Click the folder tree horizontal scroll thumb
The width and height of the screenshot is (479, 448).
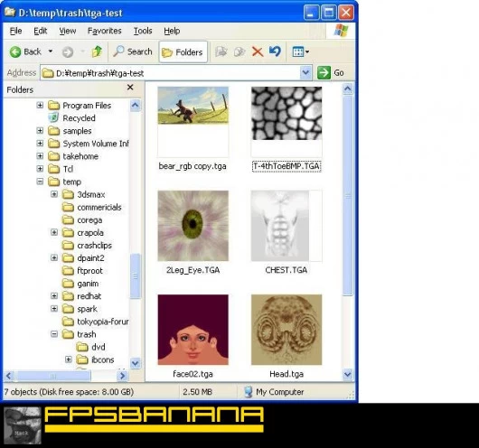[x=52, y=376]
